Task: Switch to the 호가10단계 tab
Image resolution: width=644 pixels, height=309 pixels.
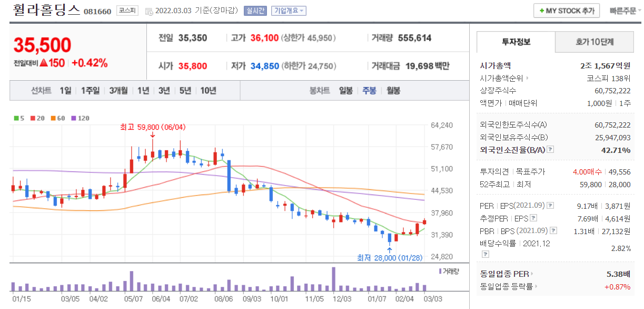Action: tap(595, 42)
